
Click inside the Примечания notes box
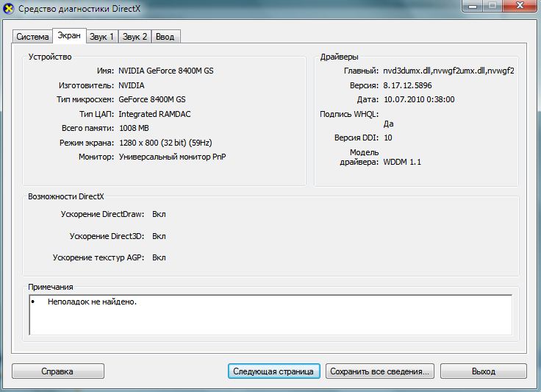click(270, 315)
